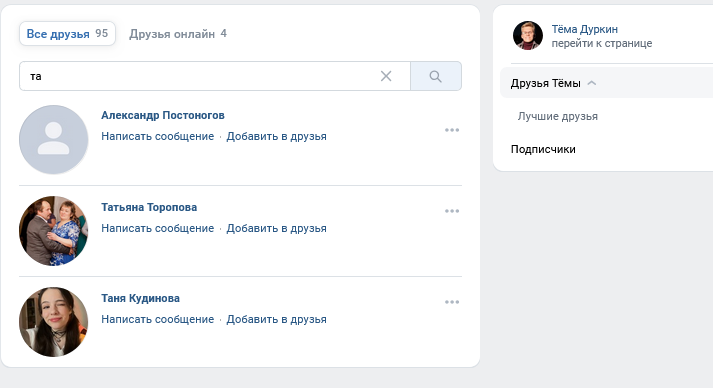The height and width of the screenshot is (388, 713).
Task: Click Добавить в друзья for Таня Кудинова
Action: (276, 319)
